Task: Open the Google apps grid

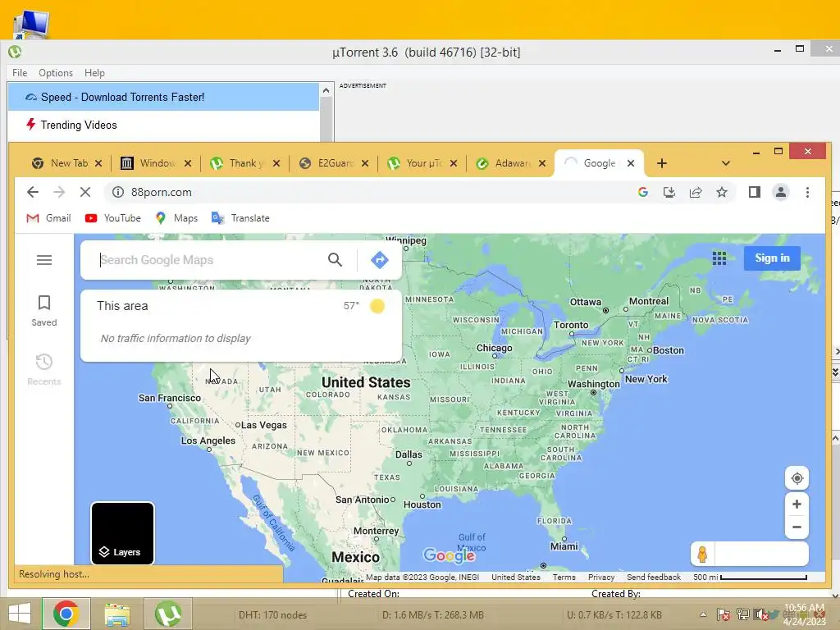Action: tap(719, 258)
